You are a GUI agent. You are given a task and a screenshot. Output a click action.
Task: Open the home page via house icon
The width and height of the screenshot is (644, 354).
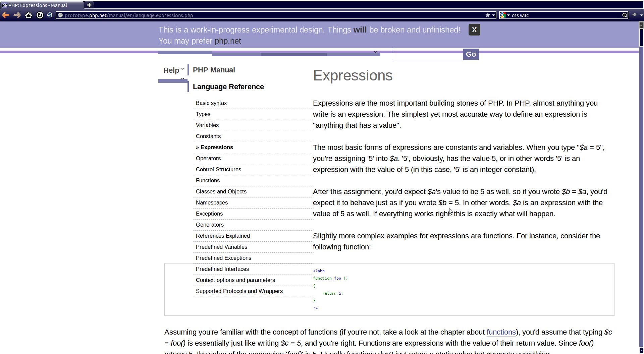(29, 15)
